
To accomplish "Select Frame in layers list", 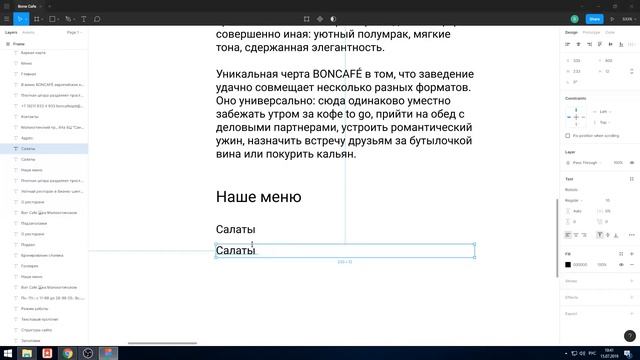I will tap(19, 44).
